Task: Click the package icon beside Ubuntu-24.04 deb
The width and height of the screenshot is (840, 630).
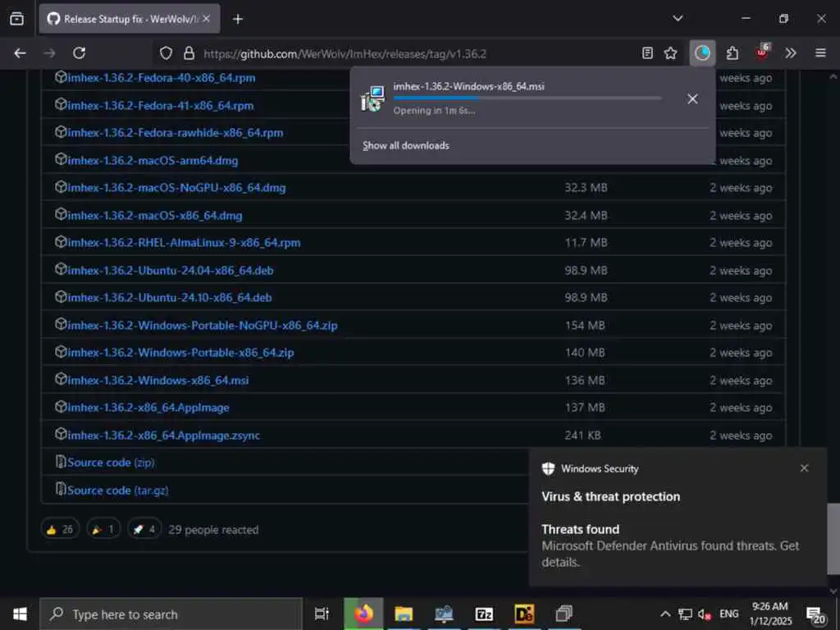Action: [61, 269]
